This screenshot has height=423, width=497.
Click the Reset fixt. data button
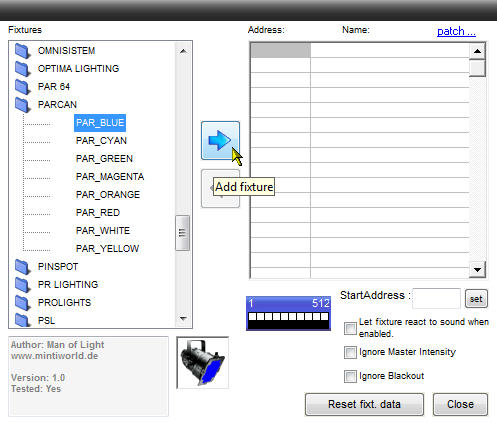(364, 404)
